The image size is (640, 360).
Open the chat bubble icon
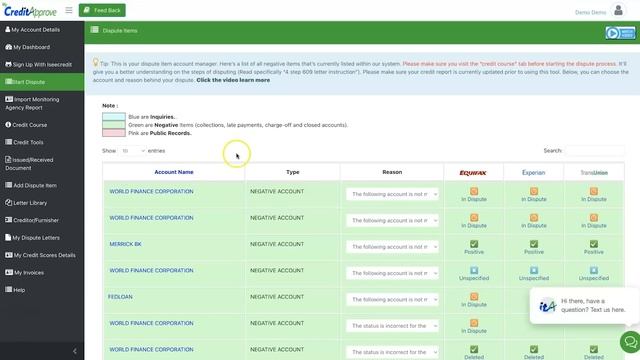click(x=630, y=342)
